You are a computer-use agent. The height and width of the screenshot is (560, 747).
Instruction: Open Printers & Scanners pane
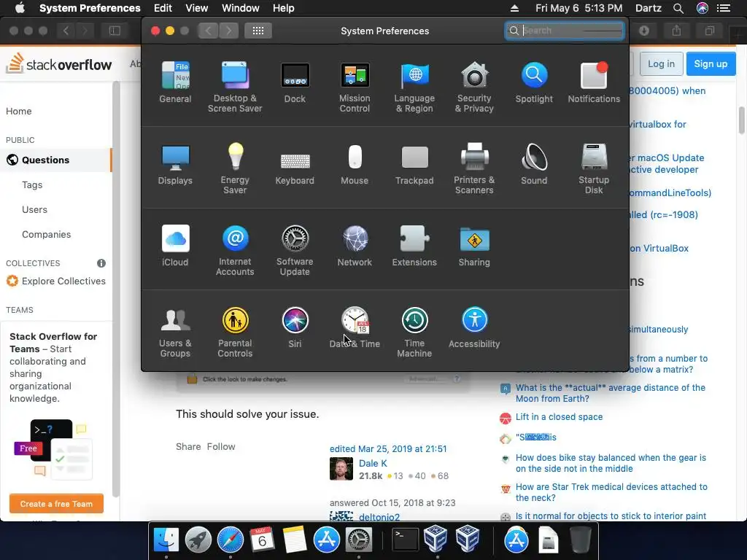click(x=474, y=169)
